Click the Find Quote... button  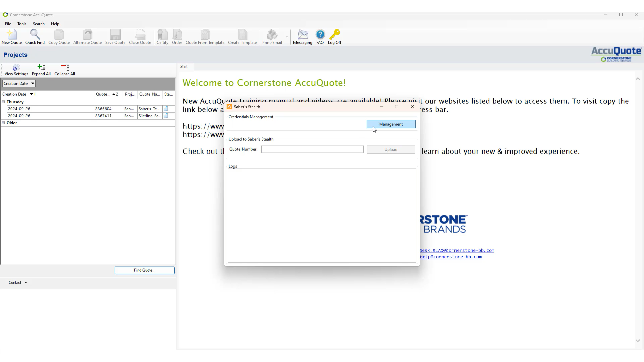pos(145,270)
